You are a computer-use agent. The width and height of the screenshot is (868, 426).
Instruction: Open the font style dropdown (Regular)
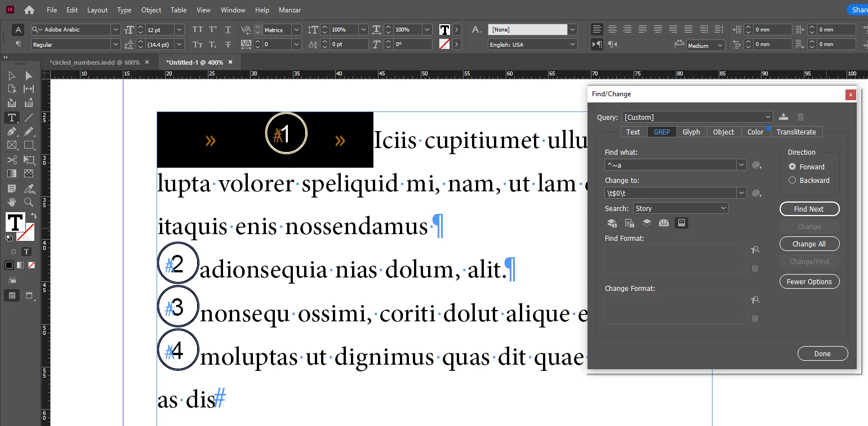(115, 44)
